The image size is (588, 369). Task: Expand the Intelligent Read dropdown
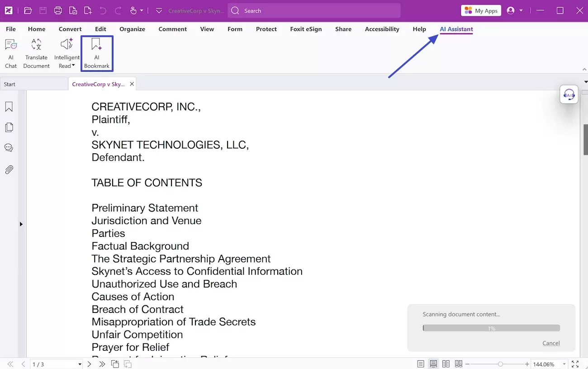(73, 65)
